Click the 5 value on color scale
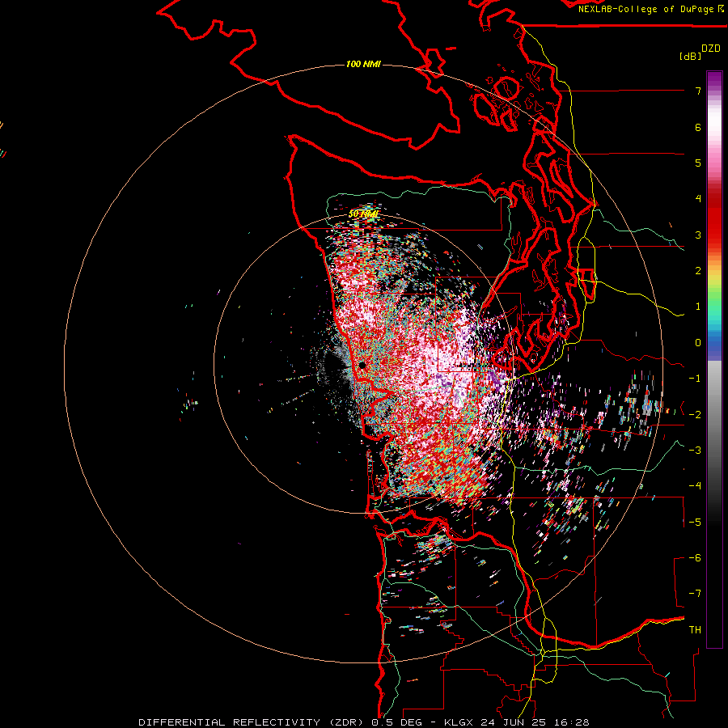The width and height of the screenshot is (728, 728). point(698,163)
